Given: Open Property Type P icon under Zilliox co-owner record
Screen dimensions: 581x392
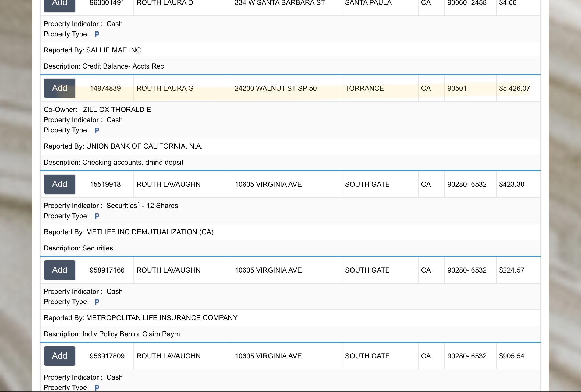Looking at the screenshot, I should point(97,130).
